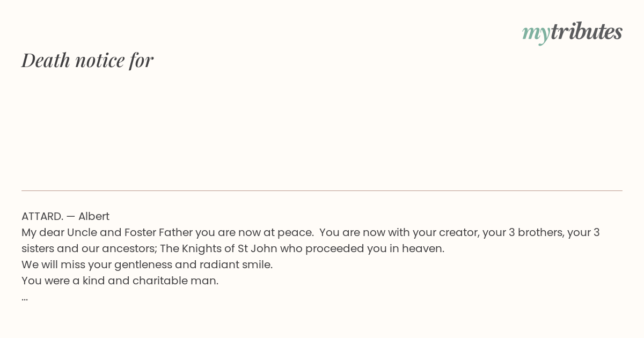The width and height of the screenshot is (644, 338).
Task: Click the phrase "sisters and our ancestors"
Action: pyautogui.click(x=89, y=248)
